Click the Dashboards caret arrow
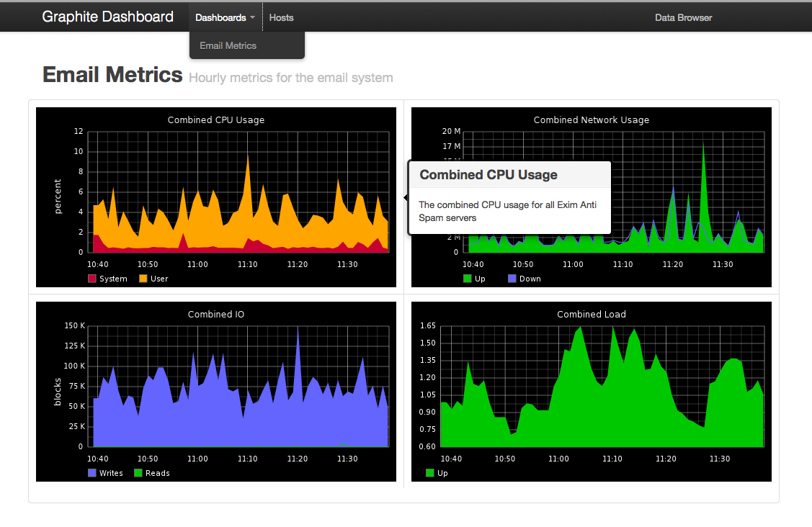The image size is (812, 527). (x=253, y=17)
